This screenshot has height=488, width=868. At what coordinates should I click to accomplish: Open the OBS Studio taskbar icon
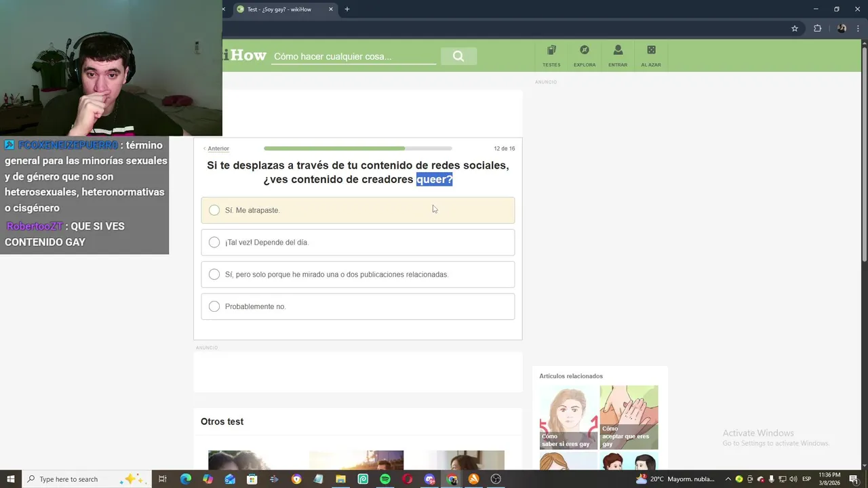(x=496, y=479)
